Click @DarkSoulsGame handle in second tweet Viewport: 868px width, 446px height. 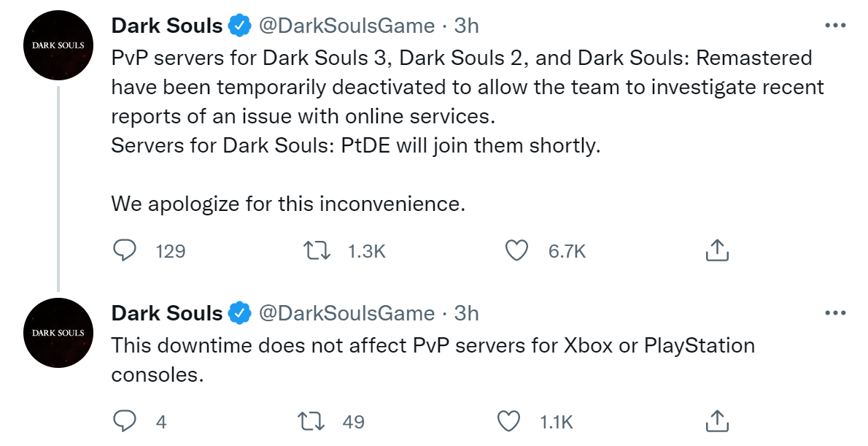[347, 314]
